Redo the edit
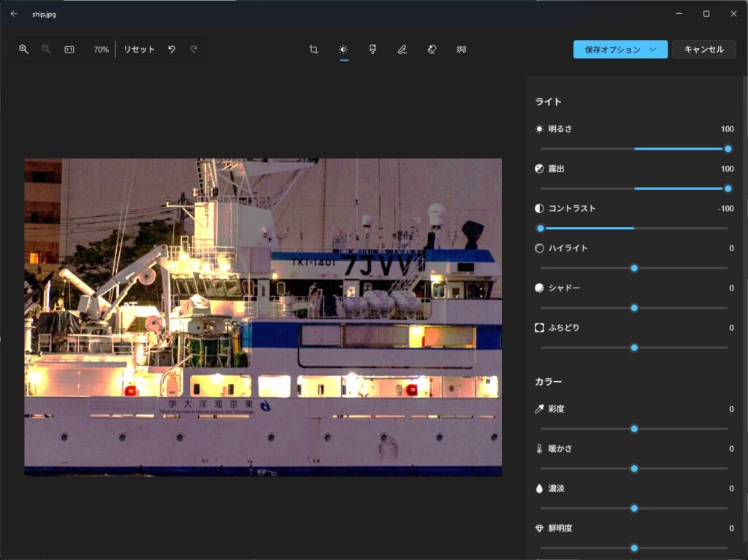Image resolution: width=748 pixels, height=560 pixels. pos(194,49)
